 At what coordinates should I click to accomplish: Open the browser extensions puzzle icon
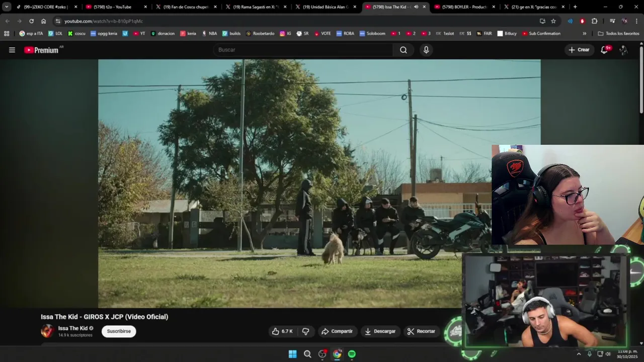(595, 21)
